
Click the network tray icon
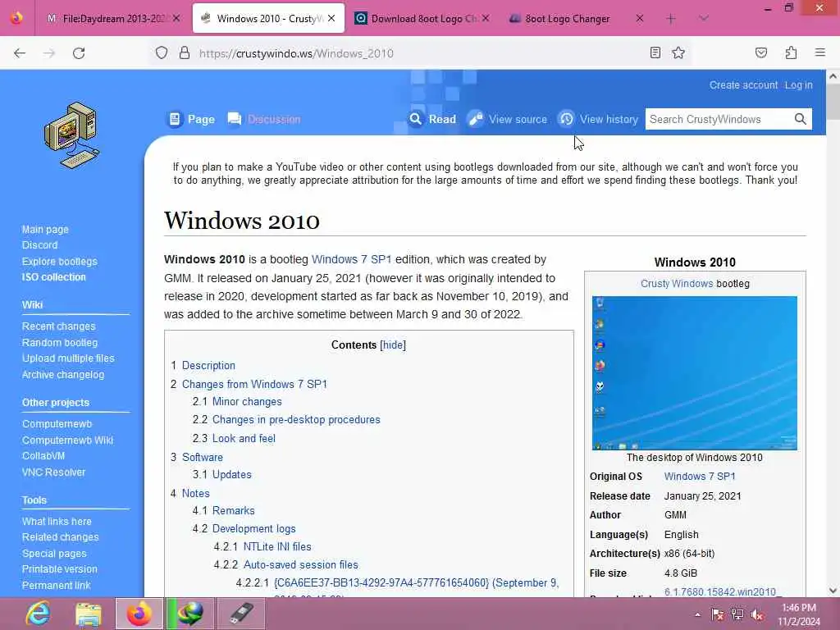click(737, 614)
